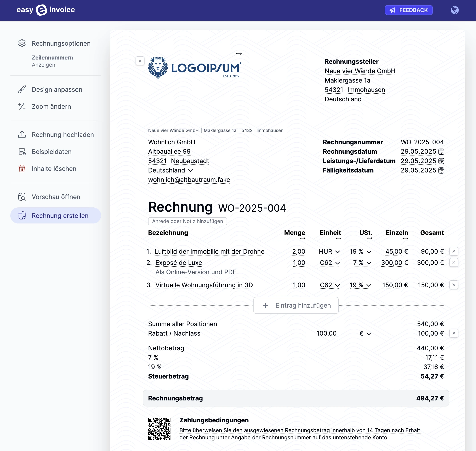The width and height of the screenshot is (476, 451).
Task: Open unit dropdown HUR for Luftbild row
Action: [x=329, y=251]
